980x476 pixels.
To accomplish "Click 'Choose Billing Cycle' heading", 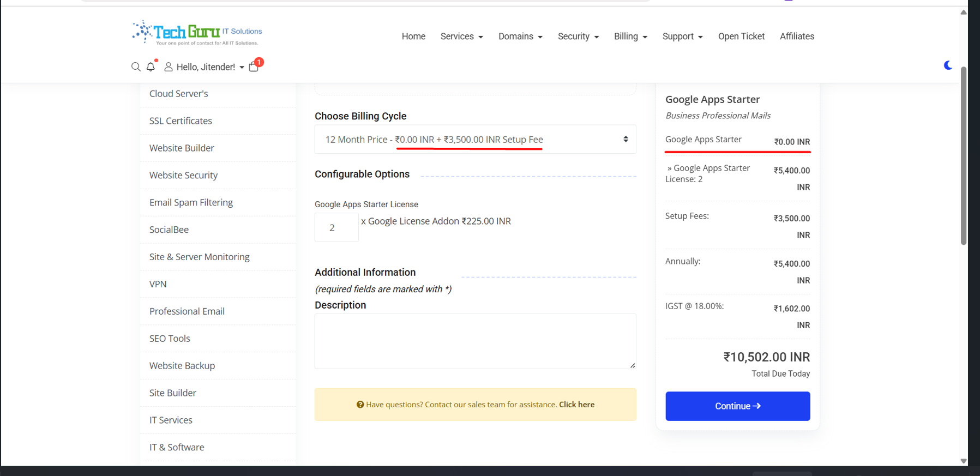I will tap(360, 116).
